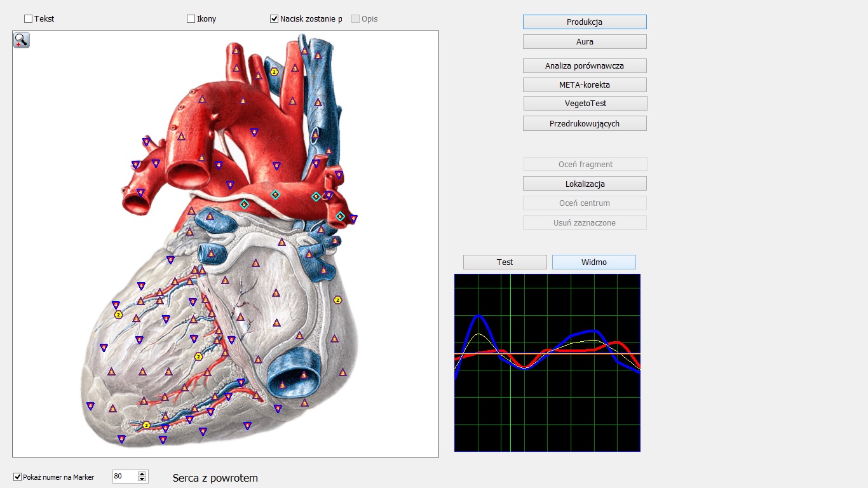The height and width of the screenshot is (488, 868).
Task: Click the Oceń fragment button
Action: tap(585, 164)
